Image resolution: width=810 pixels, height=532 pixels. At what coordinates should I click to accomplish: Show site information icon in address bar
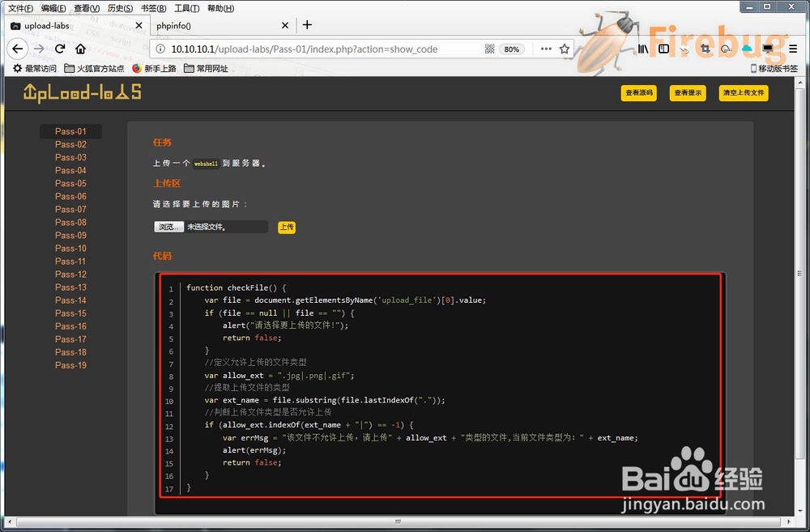160,49
